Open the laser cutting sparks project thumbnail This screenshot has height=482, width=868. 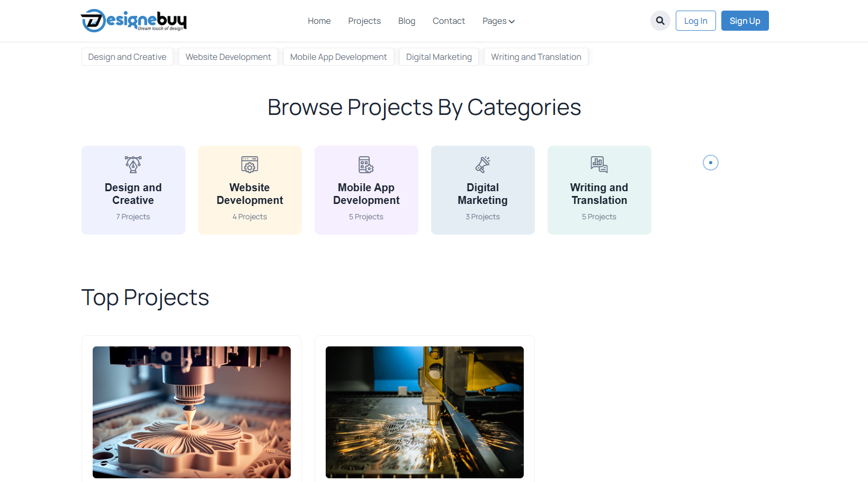425,412
